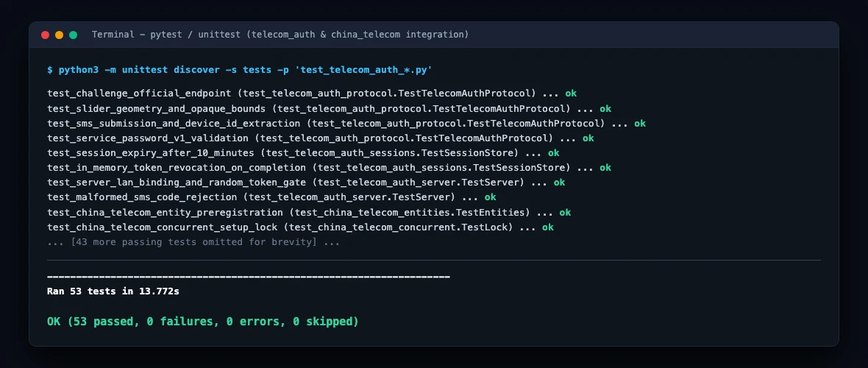Click ok status of test_challenge_official_endpoint
868x368 pixels.
(572, 93)
